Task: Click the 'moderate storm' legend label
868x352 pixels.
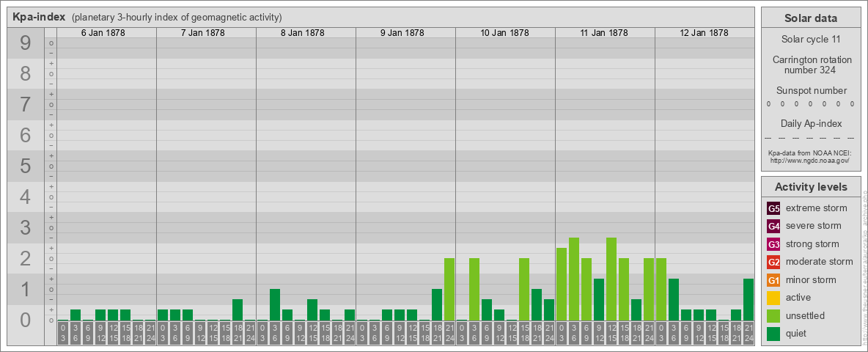Action: 820,261
